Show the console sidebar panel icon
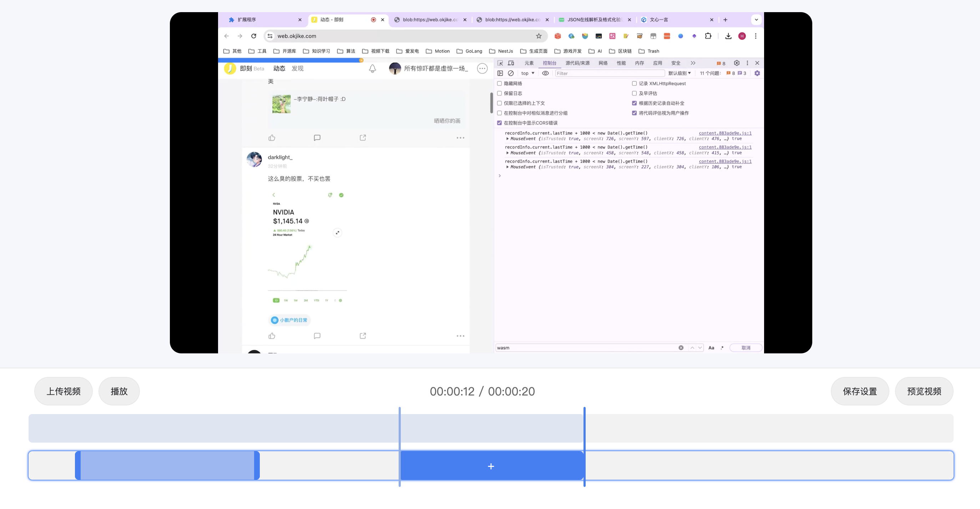The width and height of the screenshot is (980, 509). 500,73
